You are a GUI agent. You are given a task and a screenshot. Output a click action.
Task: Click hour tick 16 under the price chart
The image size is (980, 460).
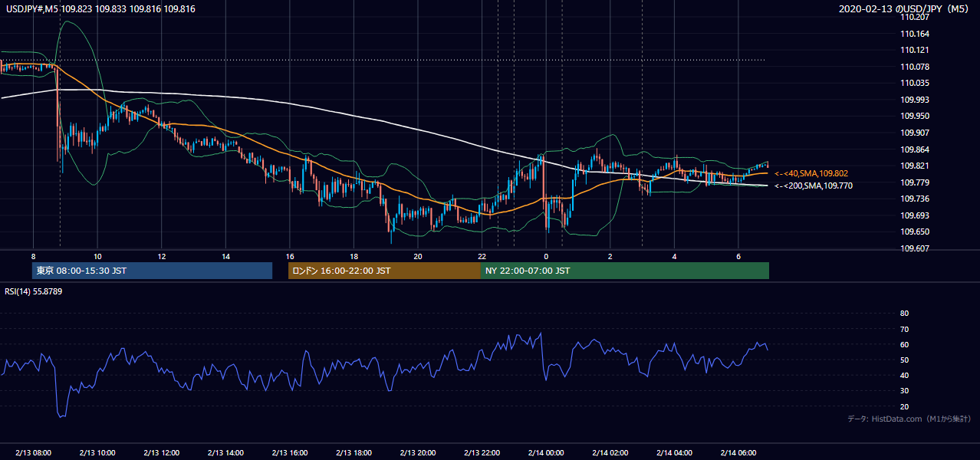coord(290,256)
